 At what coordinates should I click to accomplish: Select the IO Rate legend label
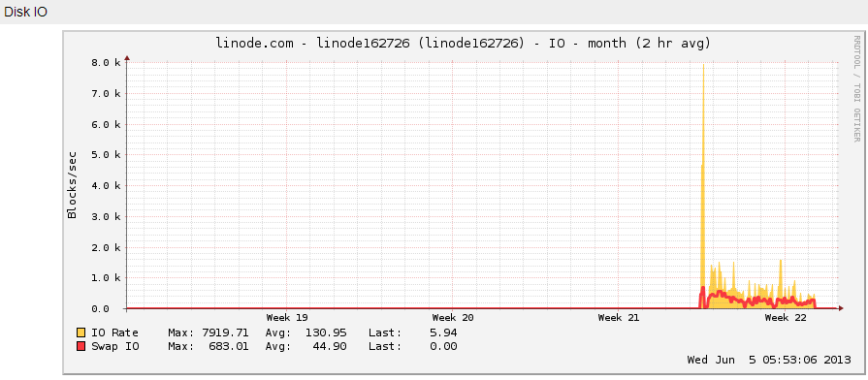tap(114, 332)
